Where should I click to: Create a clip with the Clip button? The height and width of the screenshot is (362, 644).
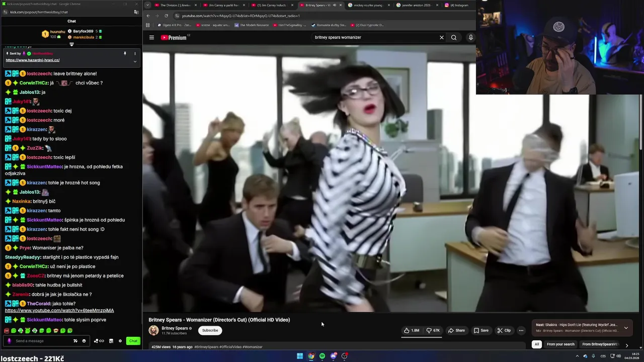(504, 330)
